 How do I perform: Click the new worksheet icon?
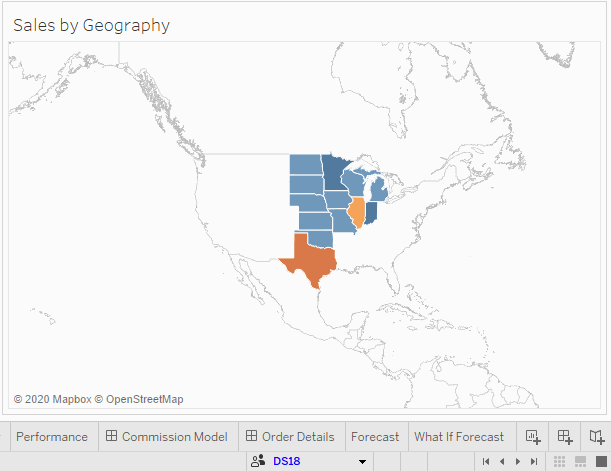point(533,437)
